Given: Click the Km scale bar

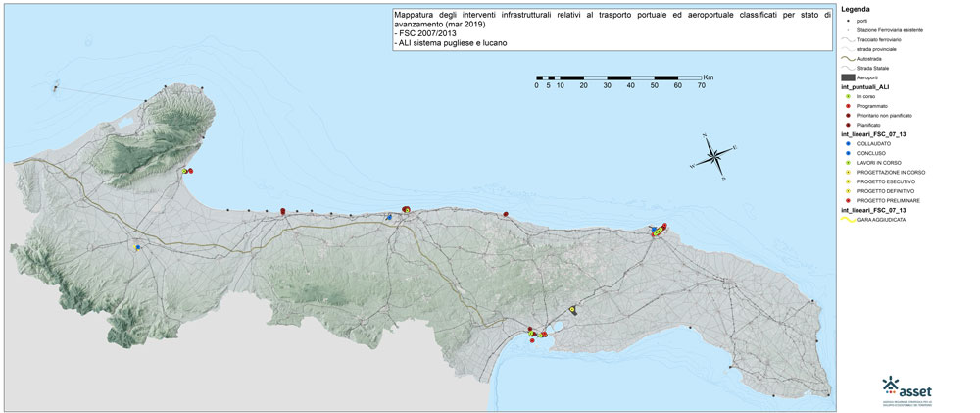Looking at the screenshot, I should pos(619,77).
